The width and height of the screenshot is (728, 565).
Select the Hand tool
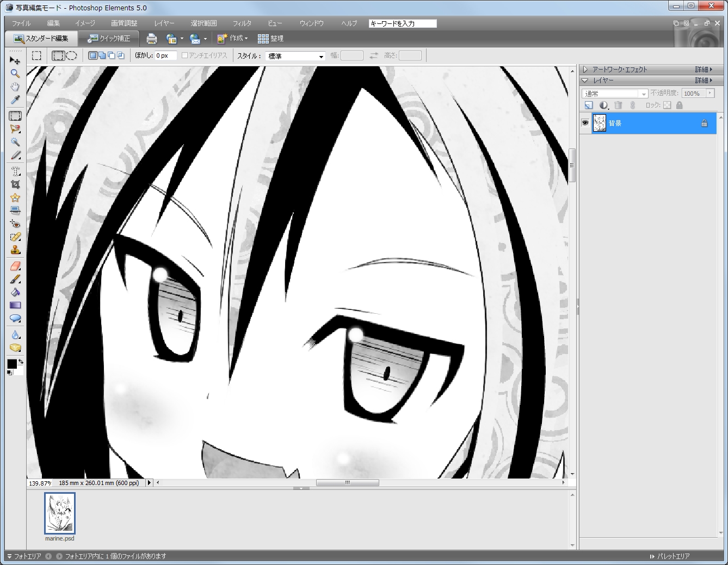(x=15, y=86)
